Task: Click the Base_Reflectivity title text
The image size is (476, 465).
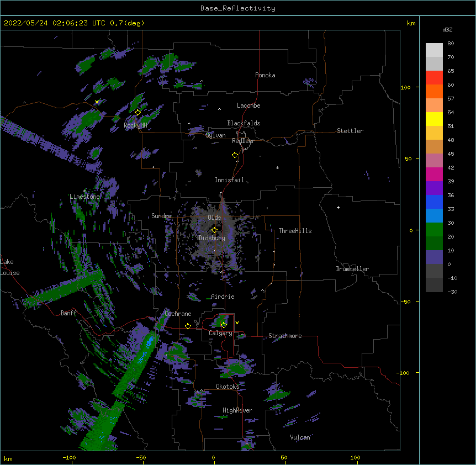Action: (238, 8)
